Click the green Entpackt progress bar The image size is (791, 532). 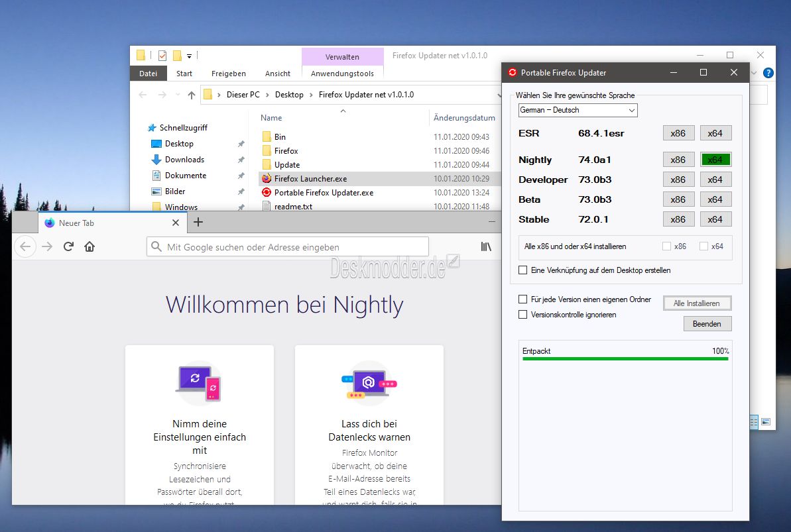(x=625, y=358)
